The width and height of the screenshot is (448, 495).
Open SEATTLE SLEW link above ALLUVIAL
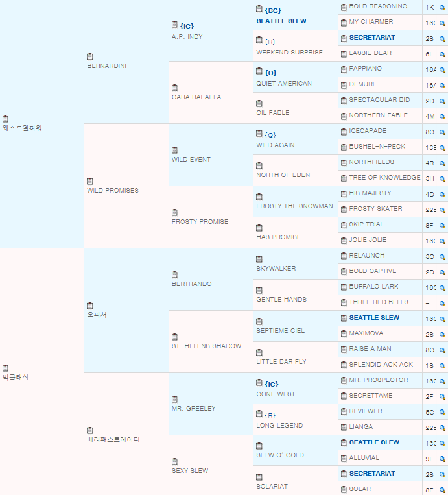coord(374,442)
